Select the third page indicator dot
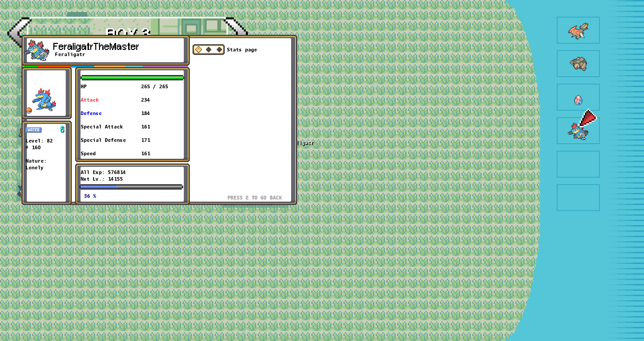 pyautogui.click(x=219, y=50)
